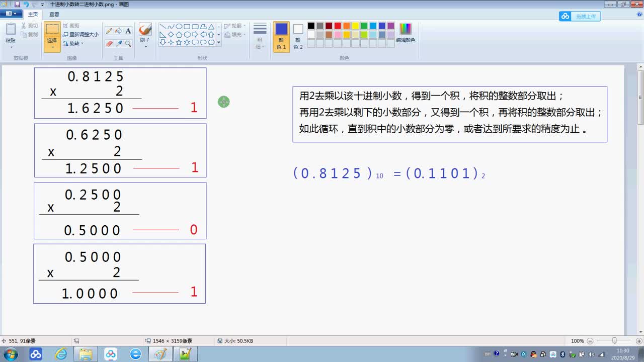Activate Color 1 (颜色1) selector

point(281,36)
